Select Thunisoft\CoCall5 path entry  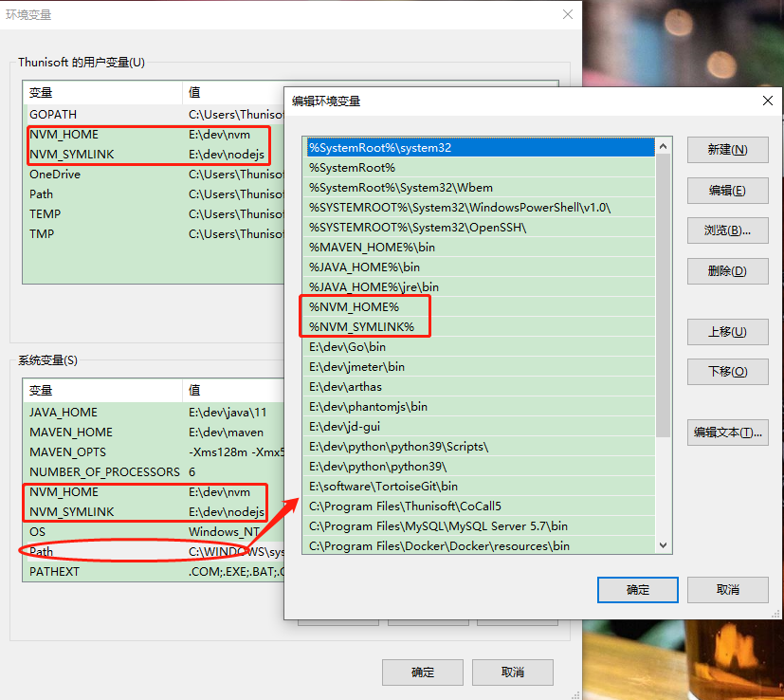point(479,506)
